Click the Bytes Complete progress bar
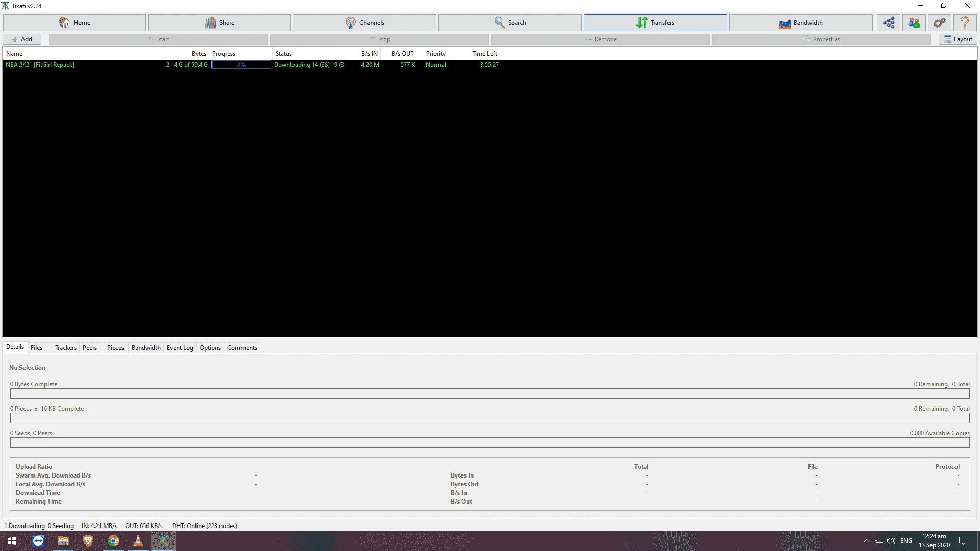 (x=489, y=394)
